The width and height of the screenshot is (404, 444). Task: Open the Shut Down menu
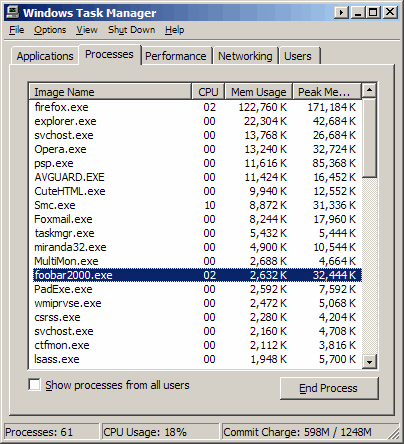131,30
